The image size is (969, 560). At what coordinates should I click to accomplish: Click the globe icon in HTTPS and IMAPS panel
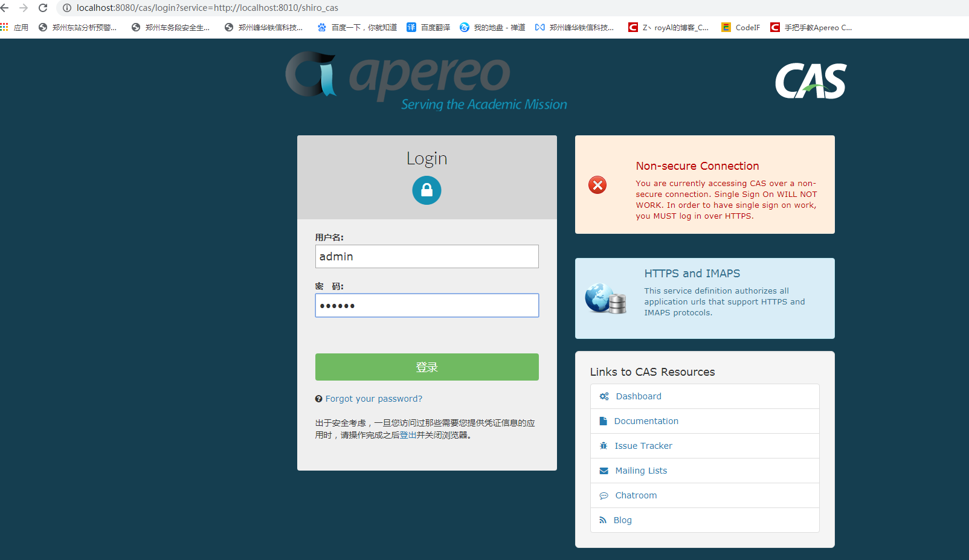(598, 298)
